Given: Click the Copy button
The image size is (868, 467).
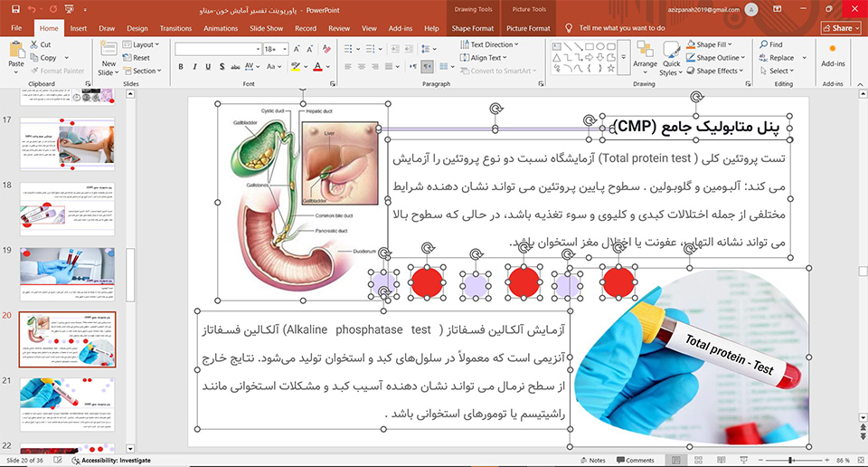Looking at the screenshot, I should coord(44,58).
